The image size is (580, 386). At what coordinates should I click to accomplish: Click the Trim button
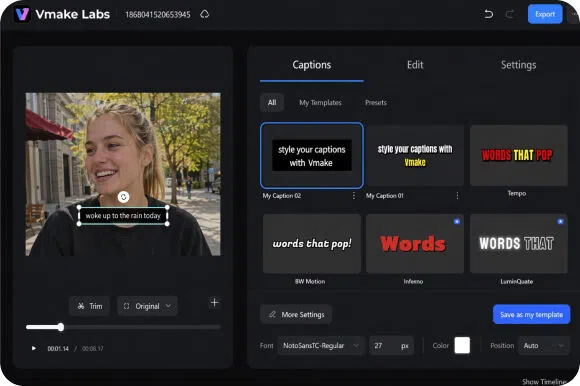(90, 306)
